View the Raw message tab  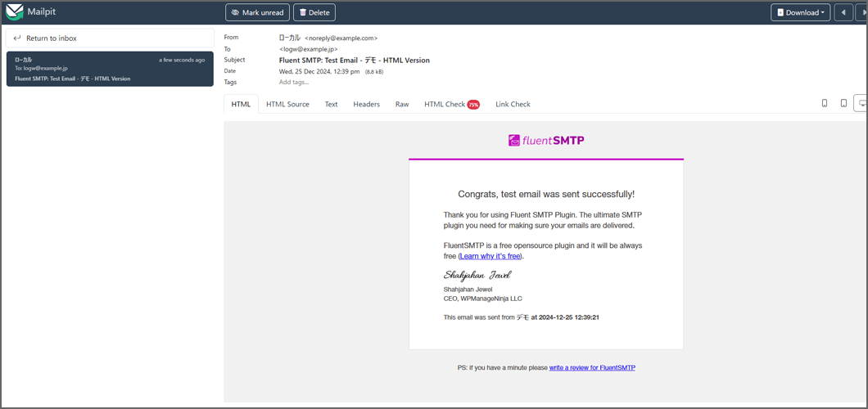pos(402,104)
